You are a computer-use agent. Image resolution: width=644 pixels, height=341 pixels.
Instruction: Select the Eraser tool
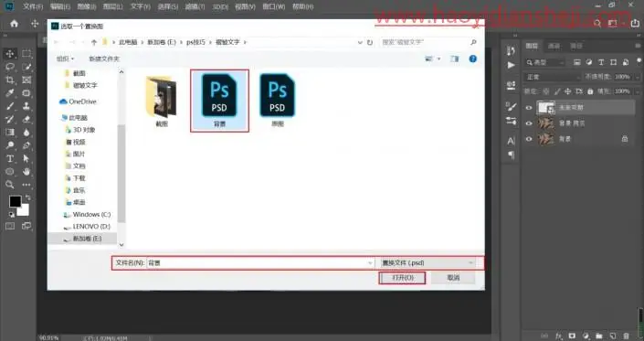pyautogui.click(x=26, y=119)
